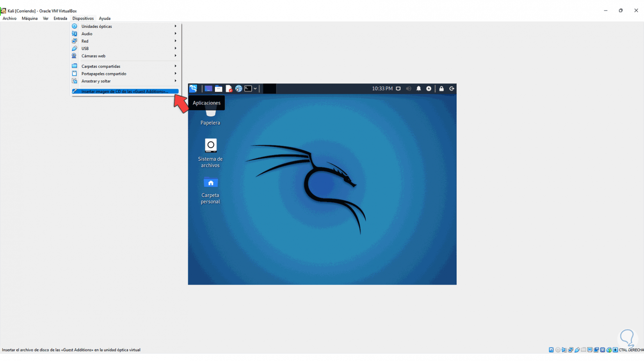Open the display settings icon beside the clock
644x361 pixels.
[x=398, y=88]
